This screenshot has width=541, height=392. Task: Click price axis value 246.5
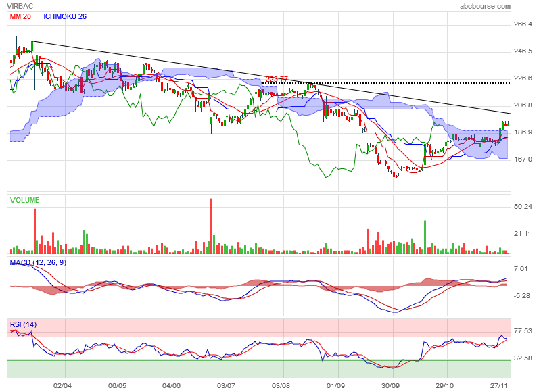point(523,51)
